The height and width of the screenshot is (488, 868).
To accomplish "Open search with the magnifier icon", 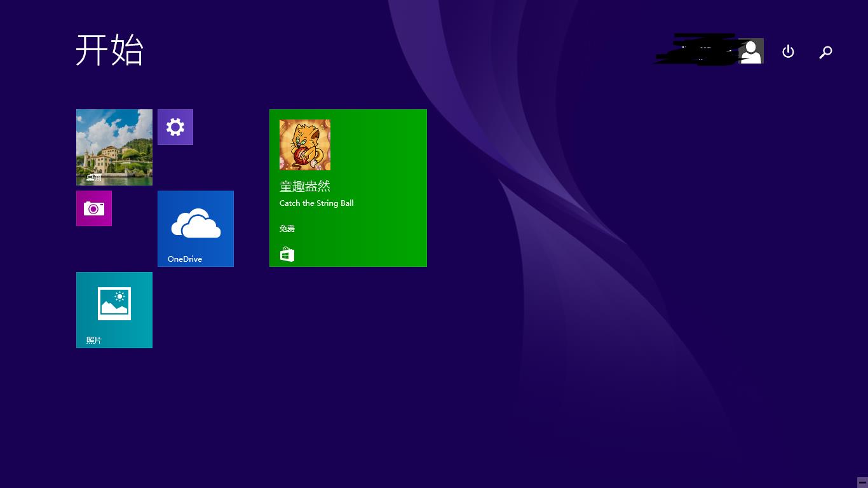I will pyautogui.click(x=825, y=52).
